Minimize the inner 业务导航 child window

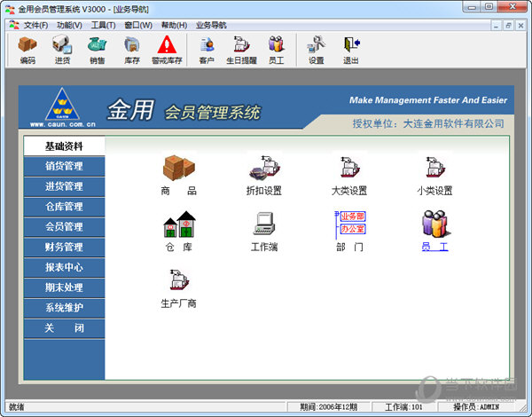coord(496,26)
